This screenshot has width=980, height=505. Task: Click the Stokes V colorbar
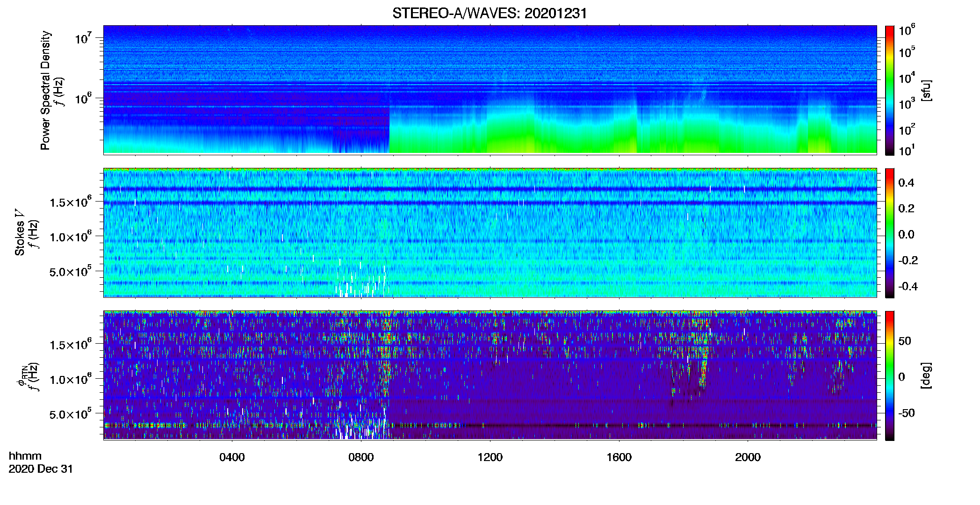(890, 233)
